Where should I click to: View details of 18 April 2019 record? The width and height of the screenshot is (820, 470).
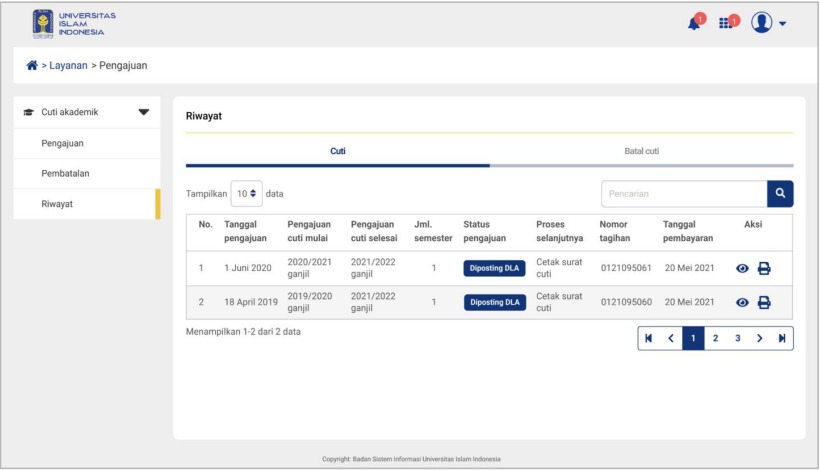742,302
